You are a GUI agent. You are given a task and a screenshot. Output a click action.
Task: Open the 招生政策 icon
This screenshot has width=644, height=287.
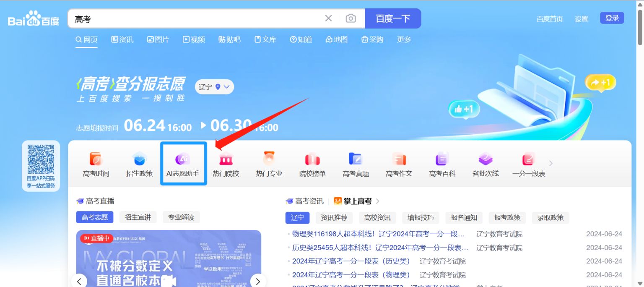(x=140, y=164)
